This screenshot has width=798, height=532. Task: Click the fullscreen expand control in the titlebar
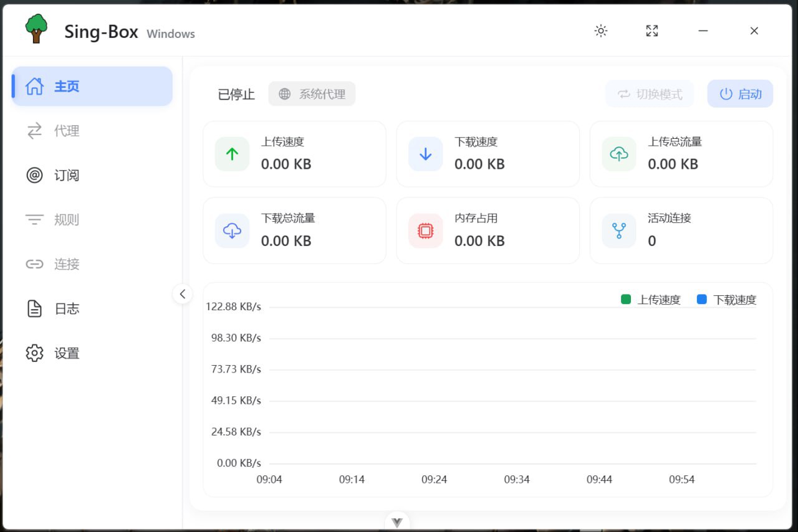coord(651,30)
